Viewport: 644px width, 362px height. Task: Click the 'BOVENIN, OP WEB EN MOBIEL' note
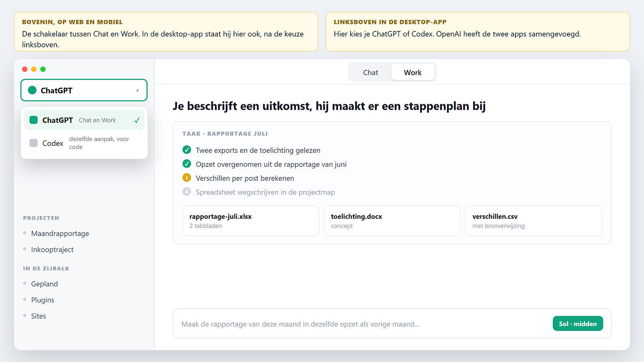click(166, 31)
